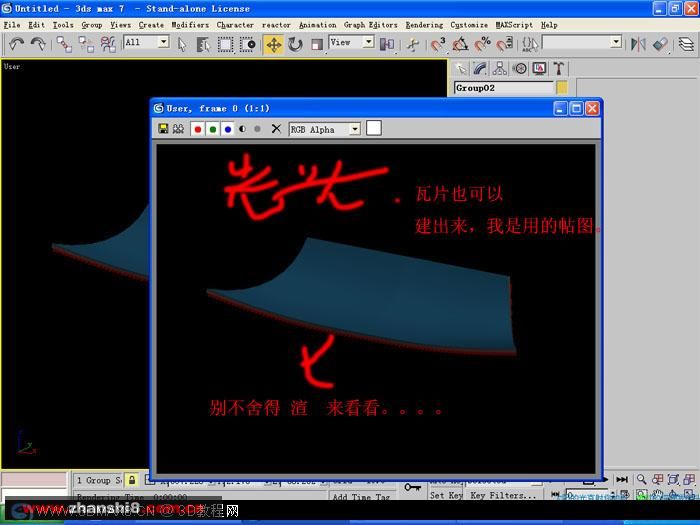The width and height of the screenshot is (700, 525).
Task: Activate the Select and Move tool
Action: pos(274,44)
